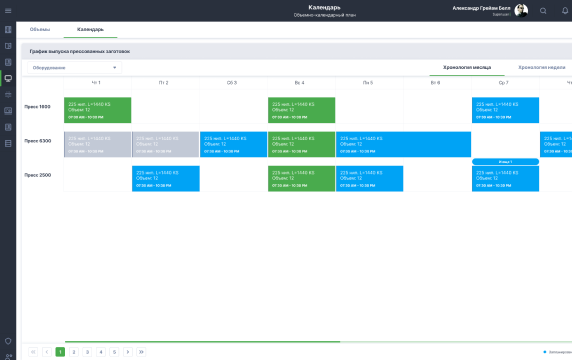
Task: Select page 2 in pagination
Action: pos(74,352)
